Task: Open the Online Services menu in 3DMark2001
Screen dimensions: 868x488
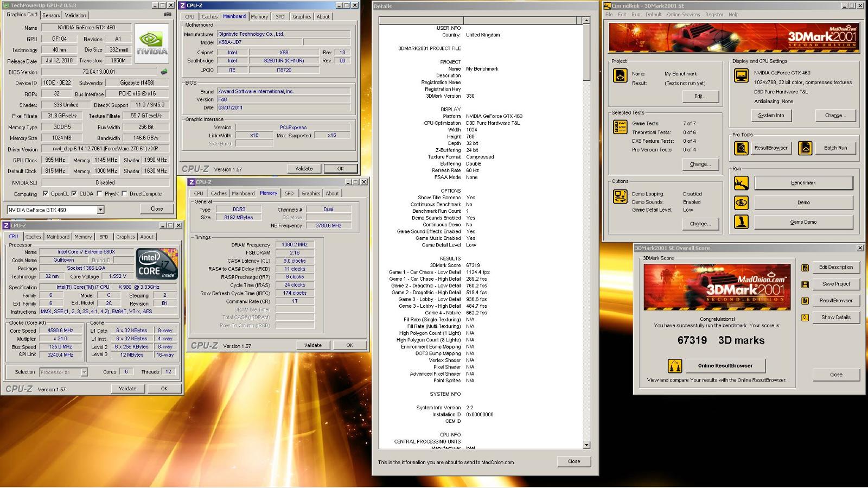Action: click(683, 15)
